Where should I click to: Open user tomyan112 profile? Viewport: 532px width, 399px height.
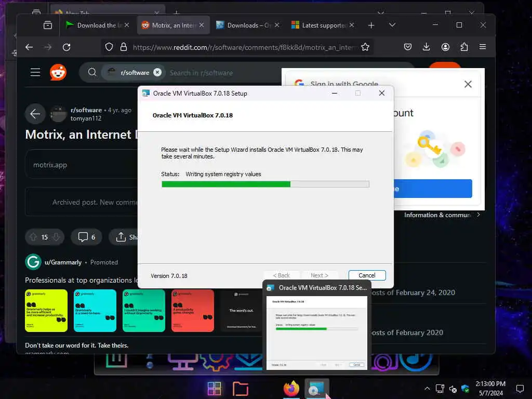(86, 118)
